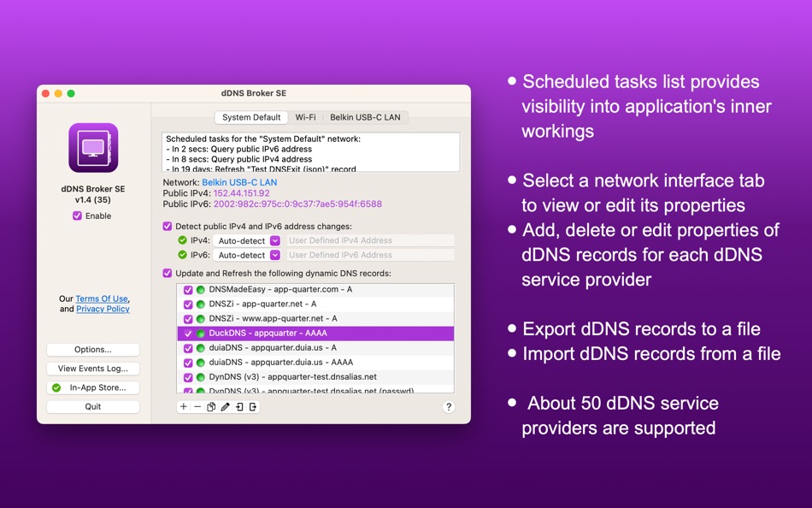
Task: Uncheck DNSMadeEasy app-quarter.com record
Action: point(188,290)
